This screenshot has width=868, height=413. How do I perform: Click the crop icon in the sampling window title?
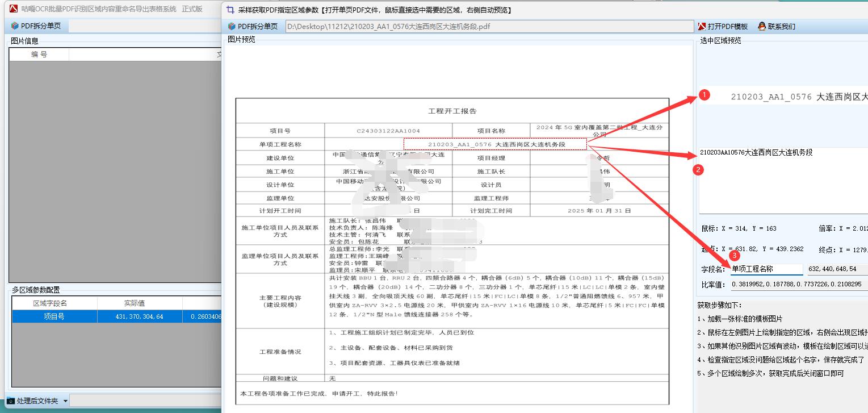[230, 10]
